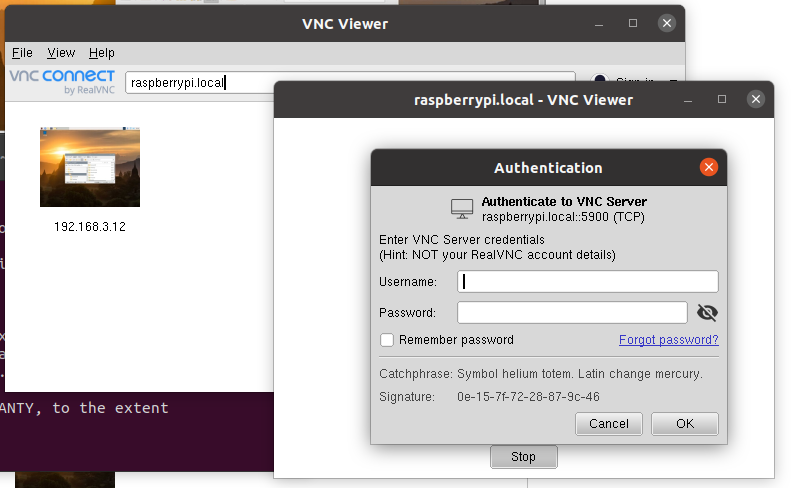Open the Help menu in VNC Viewer
Image resolution: width=791 pixels, height=488 pixels.
click(101, 53)
